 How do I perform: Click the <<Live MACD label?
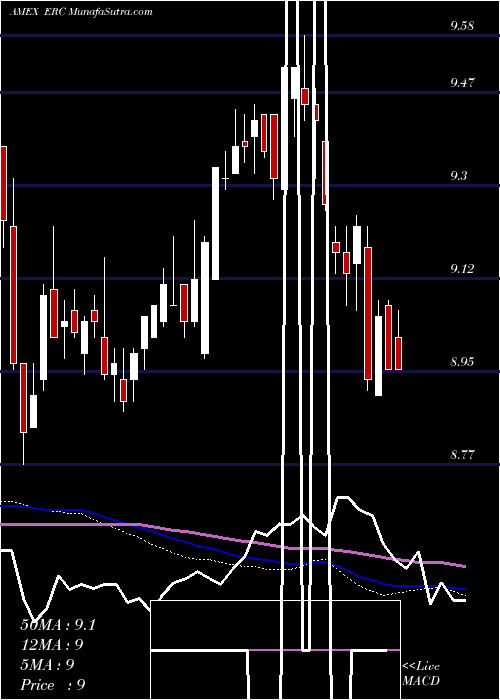[421, 674]
